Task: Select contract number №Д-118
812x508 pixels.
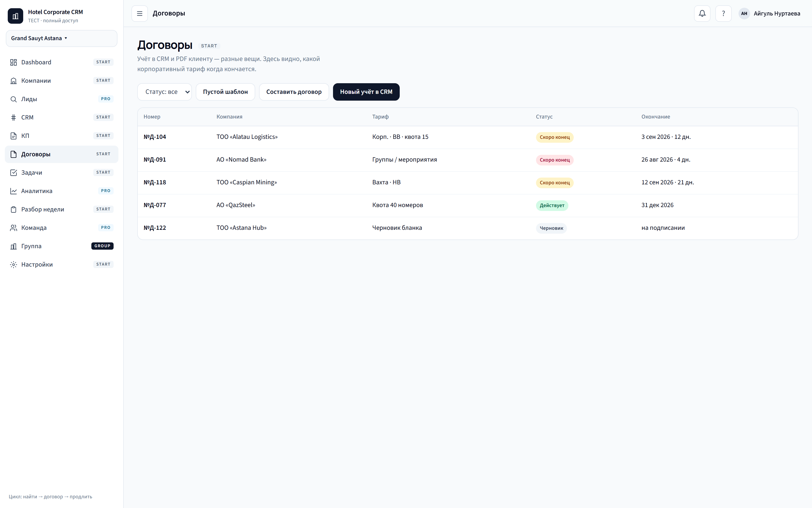Action: click(155, 182)
